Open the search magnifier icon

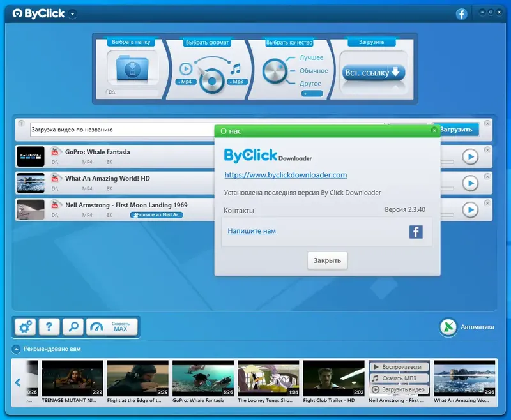[73, 326]
